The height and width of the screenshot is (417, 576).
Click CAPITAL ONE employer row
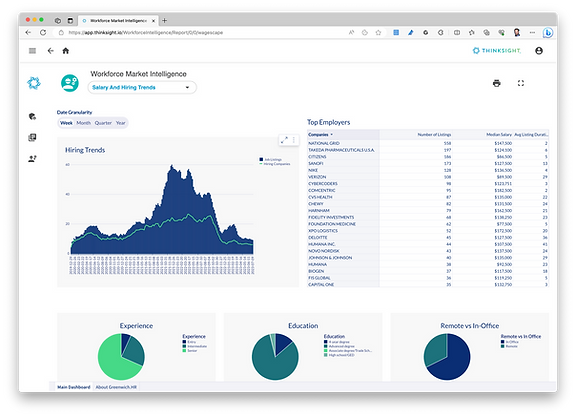coord(428,284)
